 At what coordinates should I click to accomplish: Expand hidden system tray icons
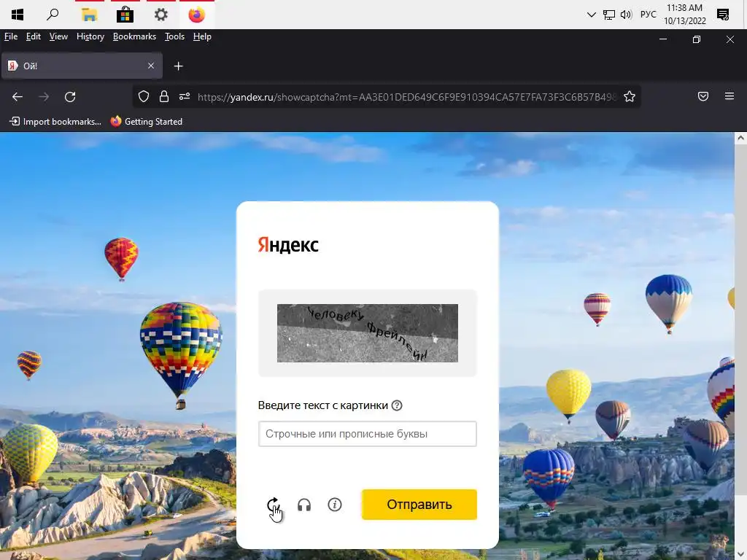click(x=591, y=15)
